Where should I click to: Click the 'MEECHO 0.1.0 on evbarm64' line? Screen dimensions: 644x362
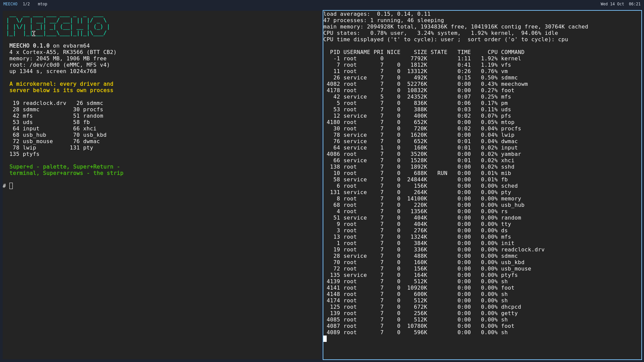click(x=49, y=46)
